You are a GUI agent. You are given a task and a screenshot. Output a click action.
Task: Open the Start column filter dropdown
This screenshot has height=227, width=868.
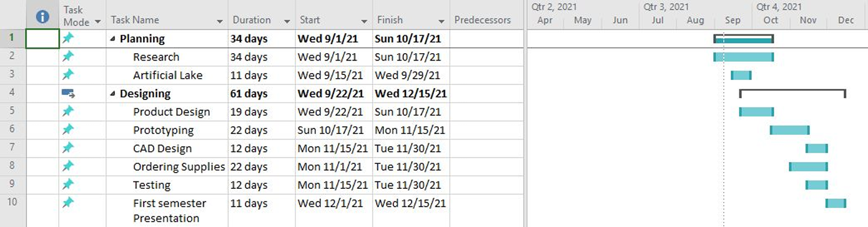pyautogui.click(x=364, y=21)
